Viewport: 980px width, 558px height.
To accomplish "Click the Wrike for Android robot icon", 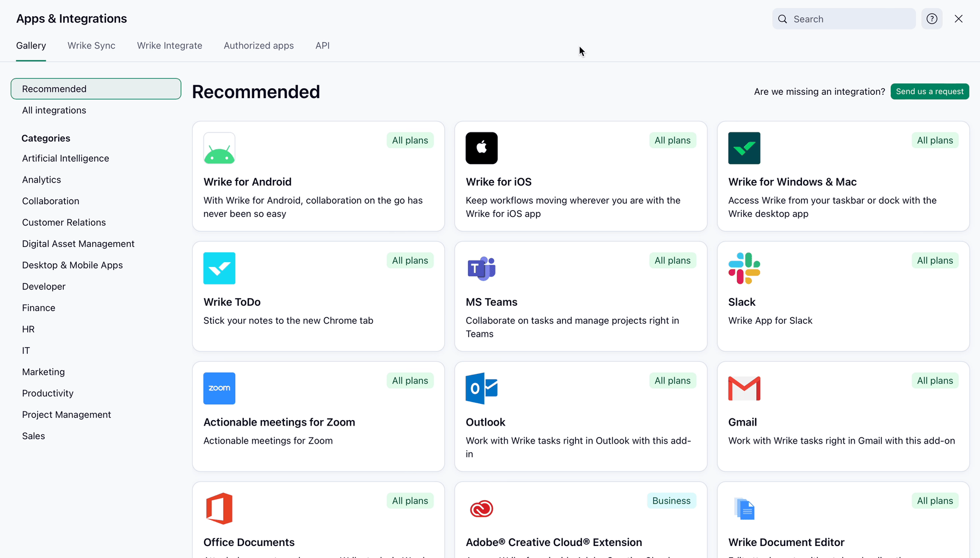I will coord(219,148).
